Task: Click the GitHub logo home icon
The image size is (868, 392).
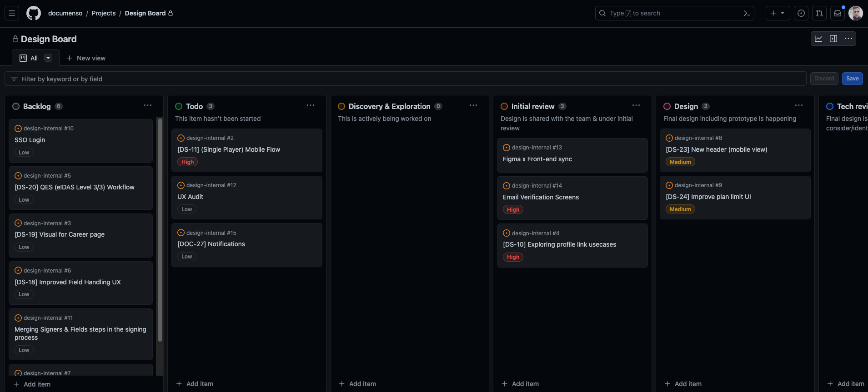Action: [34, 13]
